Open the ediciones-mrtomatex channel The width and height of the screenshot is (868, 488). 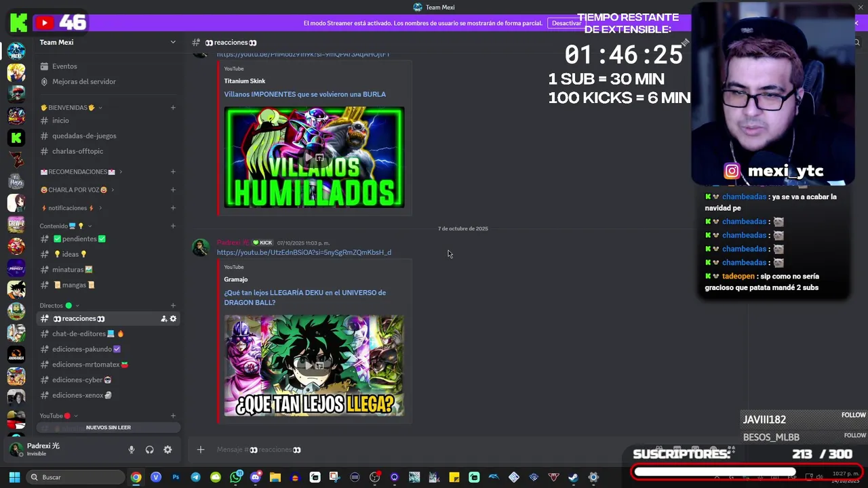click(x=108, y=365)
